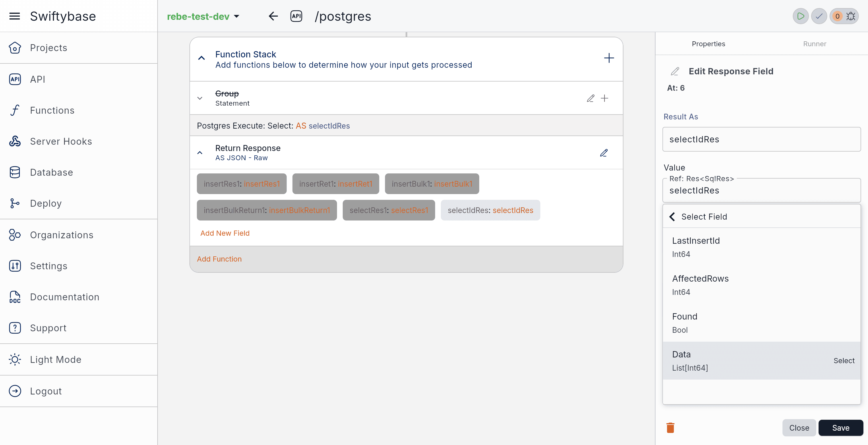Choose Found Bool field option
Viewport: 868px width, 445px height.
click(x=762, y=323)
